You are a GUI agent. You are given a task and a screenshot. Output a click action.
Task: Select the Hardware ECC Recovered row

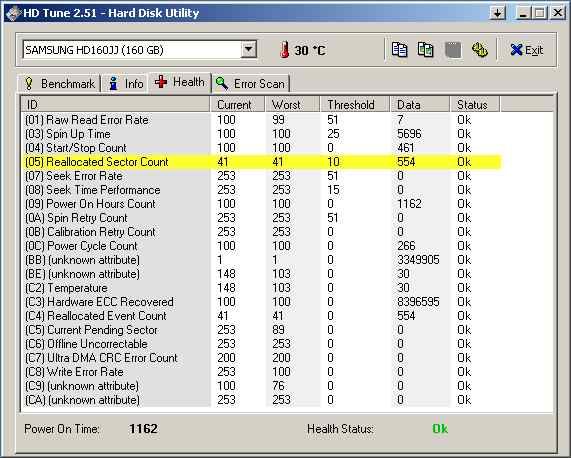[x=261, y=302]
